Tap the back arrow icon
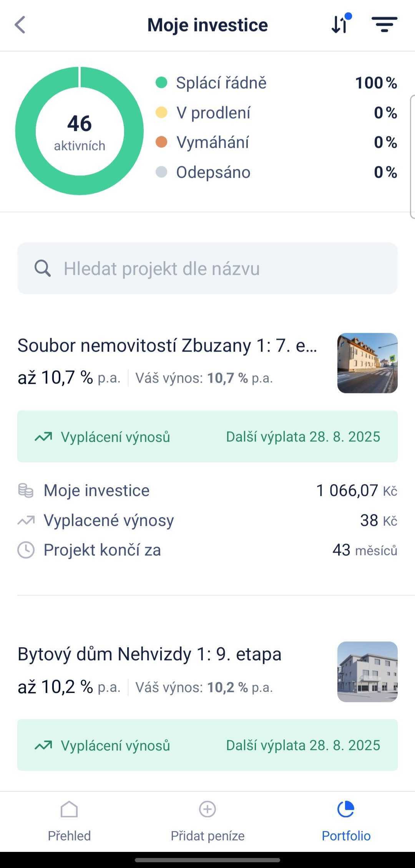The width and height of the screenshot is (415, 868). coord(20,25)
